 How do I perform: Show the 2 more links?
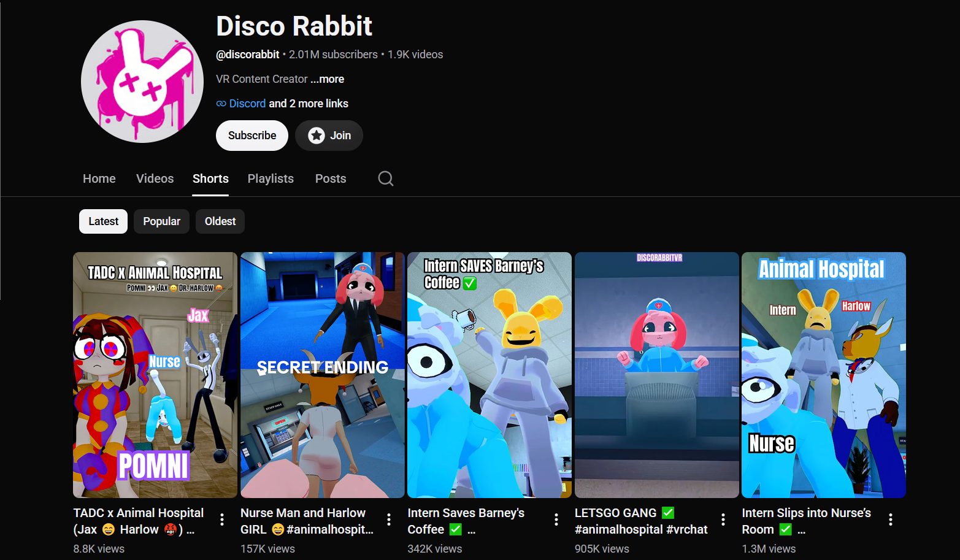tap(309, 104)
